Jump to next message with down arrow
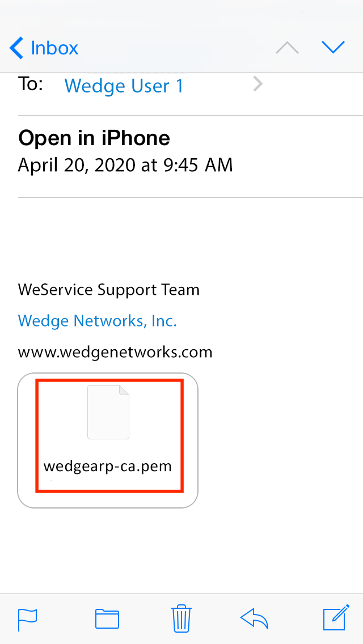Image resolution: width=363 pixels, height=644 pixels. pos(333,48)
